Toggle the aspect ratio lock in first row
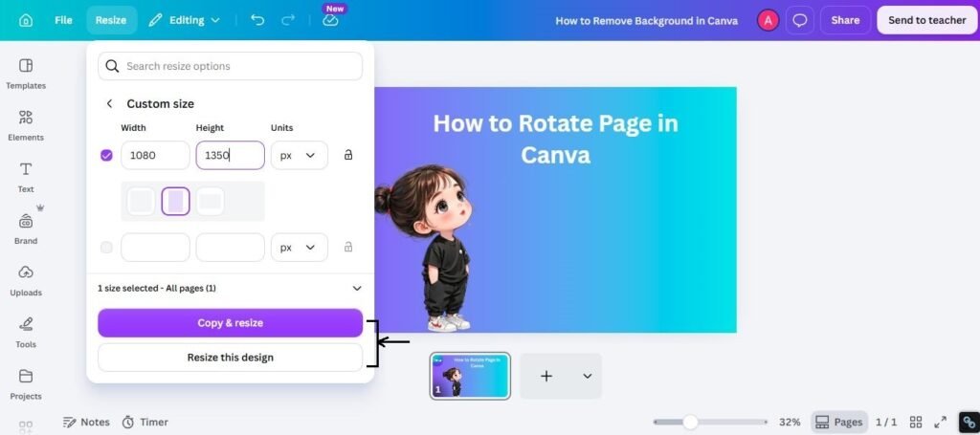 [x=348, y=155]
